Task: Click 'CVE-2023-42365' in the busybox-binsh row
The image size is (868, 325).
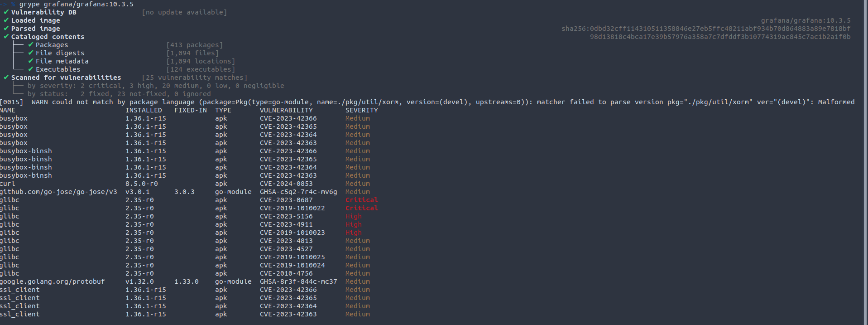Action: [x=288, y=159]
